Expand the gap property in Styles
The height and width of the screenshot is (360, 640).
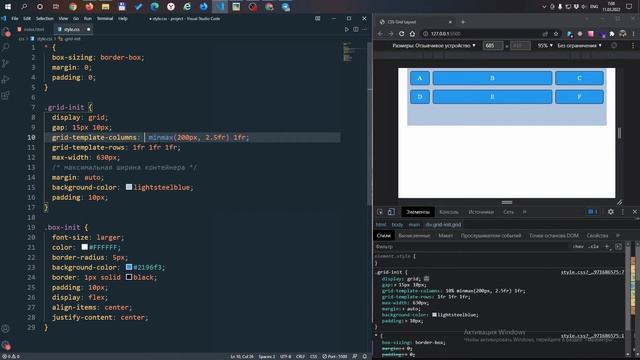[396, 285]
